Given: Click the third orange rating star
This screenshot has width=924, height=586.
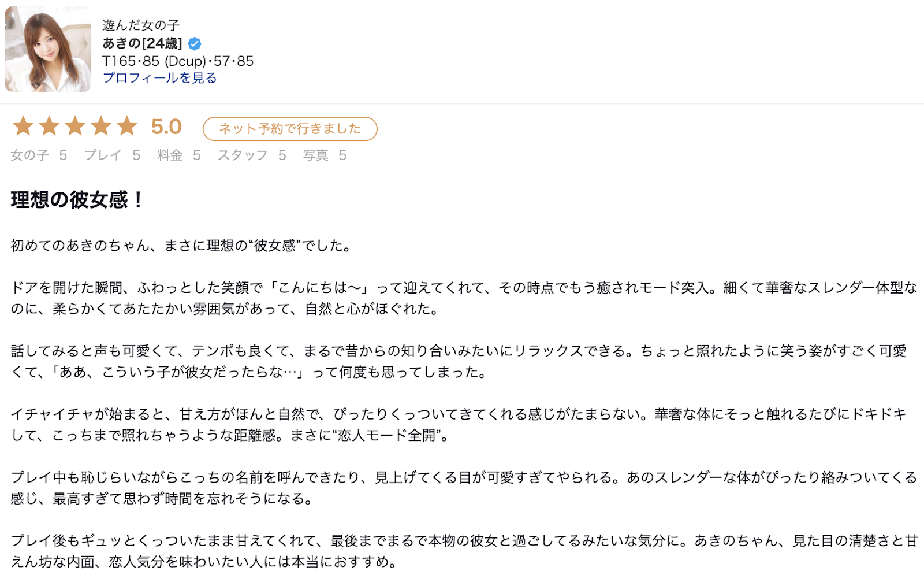Looking at the screenshot, I should tap(75, 126).
